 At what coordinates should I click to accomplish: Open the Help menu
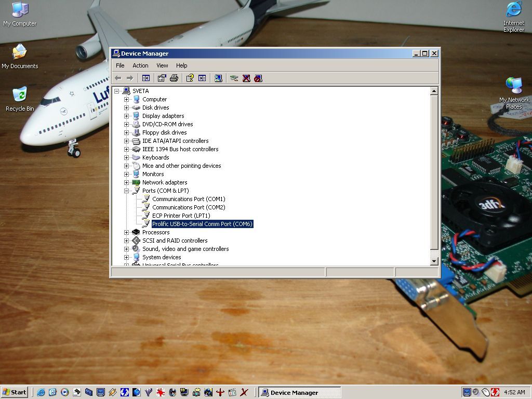181,65
